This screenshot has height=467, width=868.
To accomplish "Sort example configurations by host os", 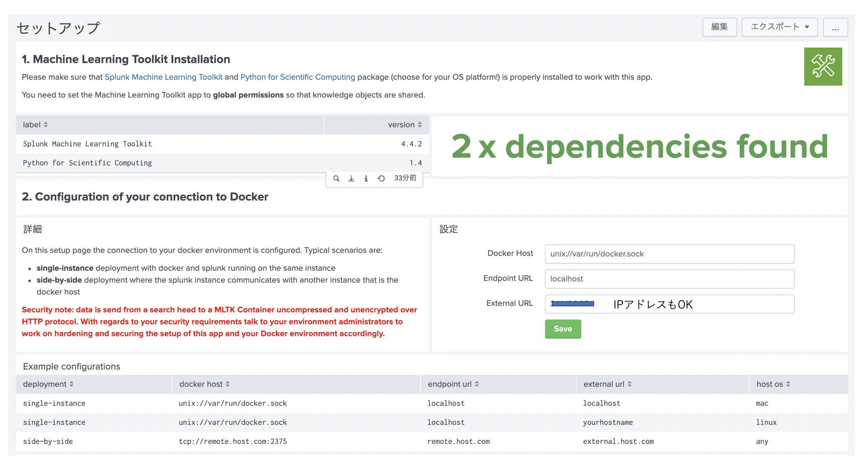I will pos(773,384).
